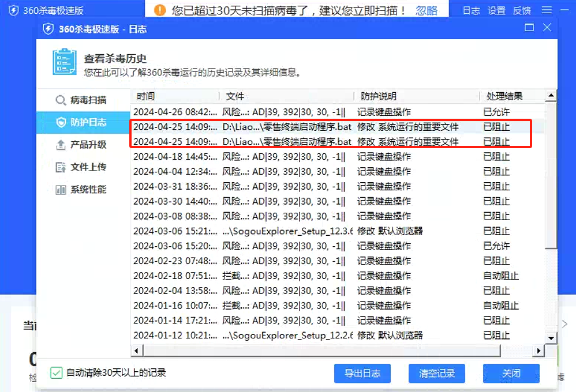
Task: Select the 系统性能 tab
Action: [83, 190]
